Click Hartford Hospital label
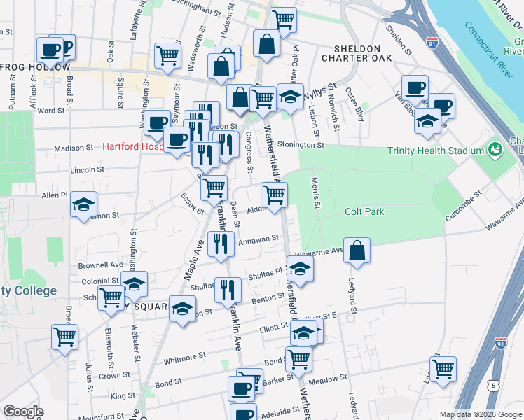This screenshot has width=524, height=420. [x=134, y=146]
